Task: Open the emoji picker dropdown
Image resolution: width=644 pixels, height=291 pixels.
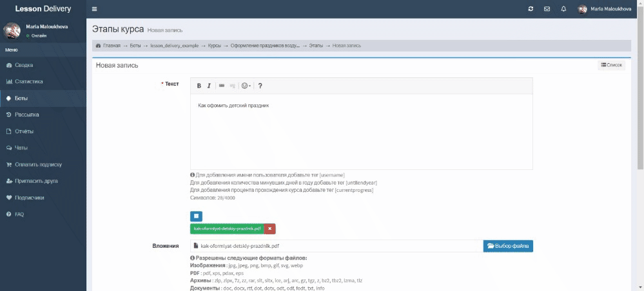Action: pos(246,86)
